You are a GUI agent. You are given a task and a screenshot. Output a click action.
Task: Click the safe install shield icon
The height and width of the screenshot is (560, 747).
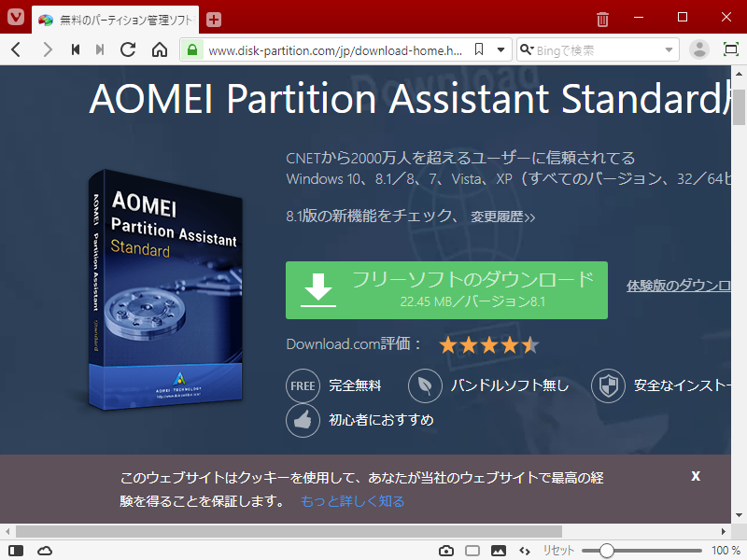tap(608, 385)
